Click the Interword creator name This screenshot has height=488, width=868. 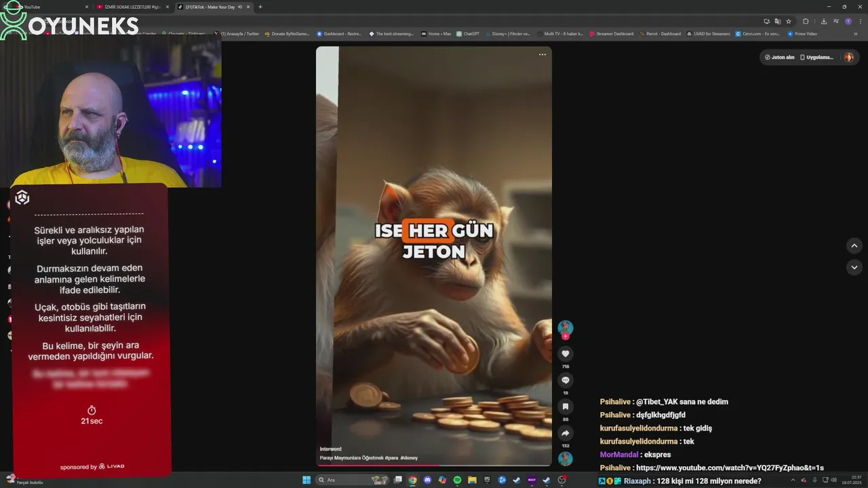click(x=330, y=449)
